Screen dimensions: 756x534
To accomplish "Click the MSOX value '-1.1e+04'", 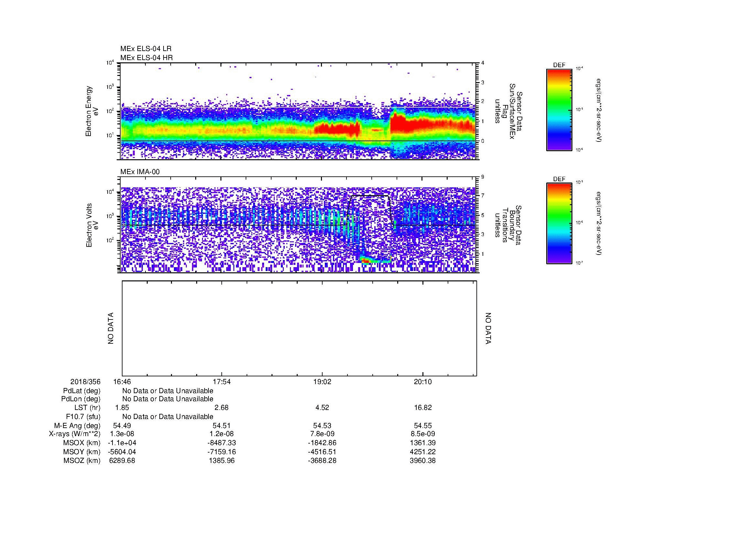I will coord(122,443).
